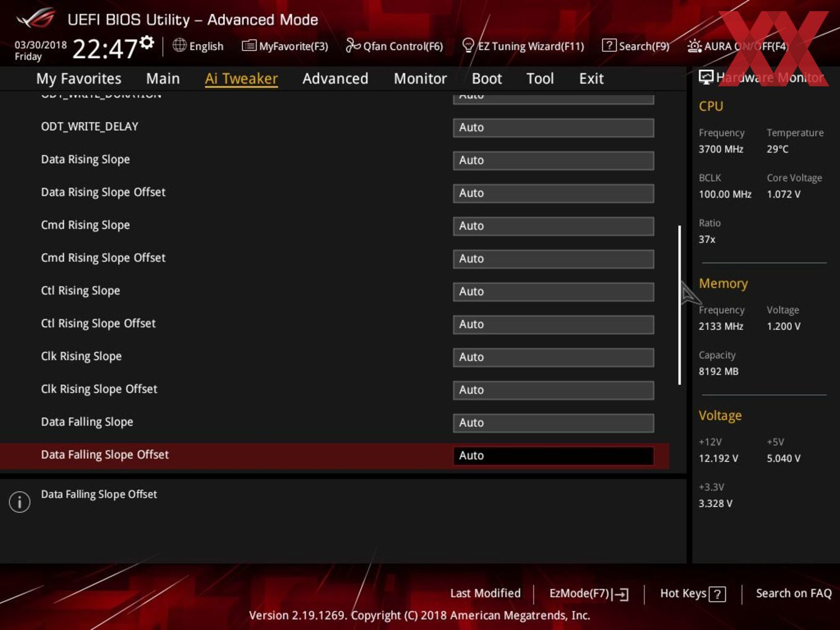The image size is (840, 630).
Task: Open Qfan Control(F6)
Action: point(394,46)
